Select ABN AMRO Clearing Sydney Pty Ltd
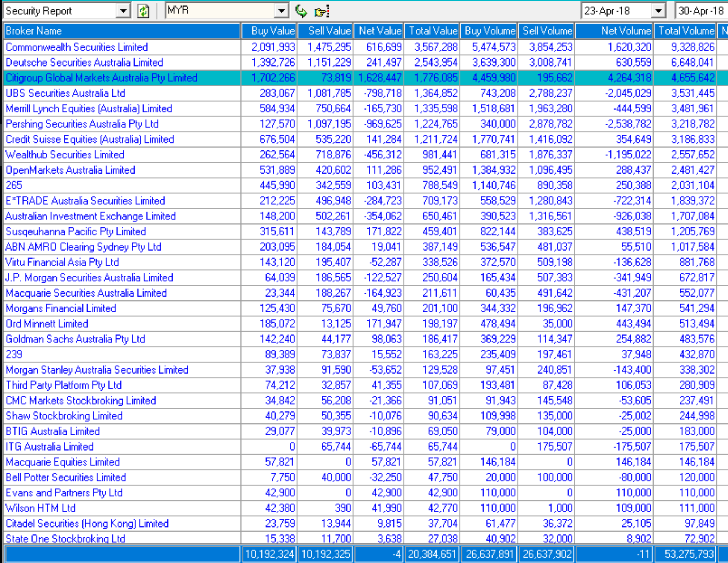Image resolution: width=728 pixels, height=563 pixels. coord(366,247)
